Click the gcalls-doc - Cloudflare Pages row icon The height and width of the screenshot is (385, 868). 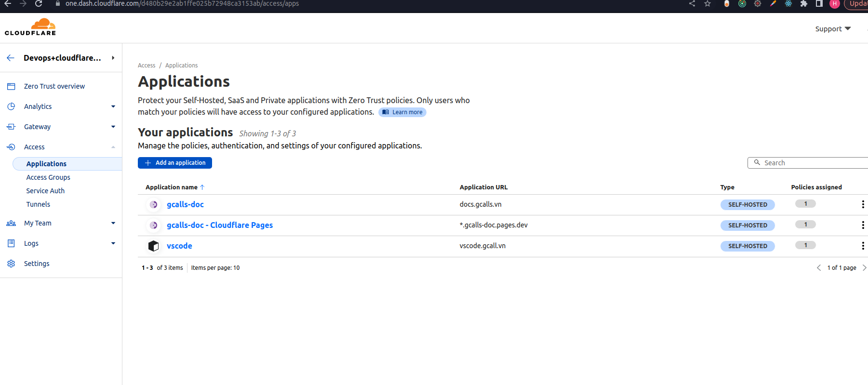(x=153, y=226)
